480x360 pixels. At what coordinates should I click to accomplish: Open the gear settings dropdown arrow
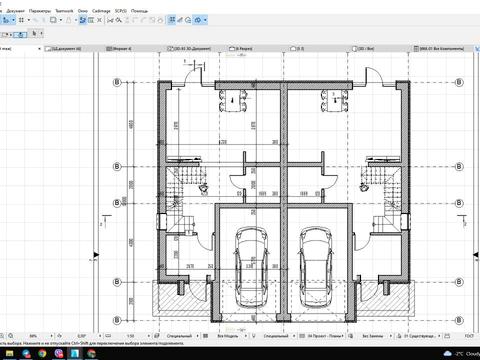[205, 20]
